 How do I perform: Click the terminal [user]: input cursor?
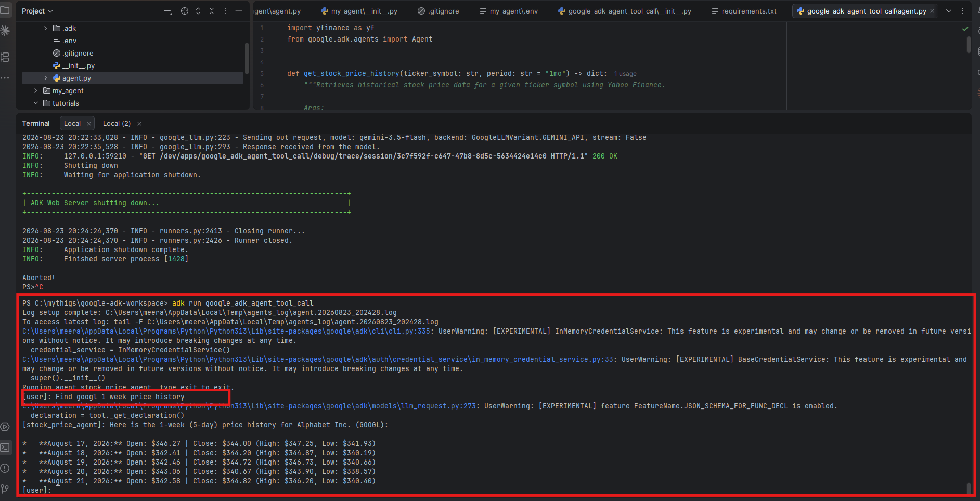click(58, 490)
